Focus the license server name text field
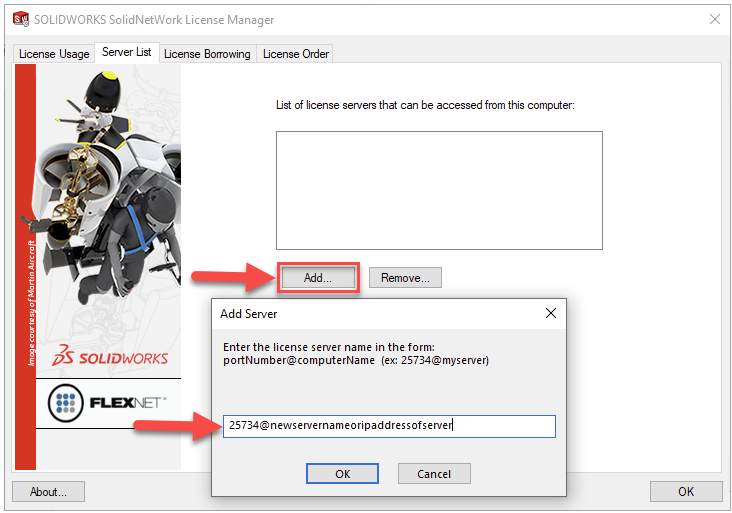 pyautogui.click(x=388, y=426)
